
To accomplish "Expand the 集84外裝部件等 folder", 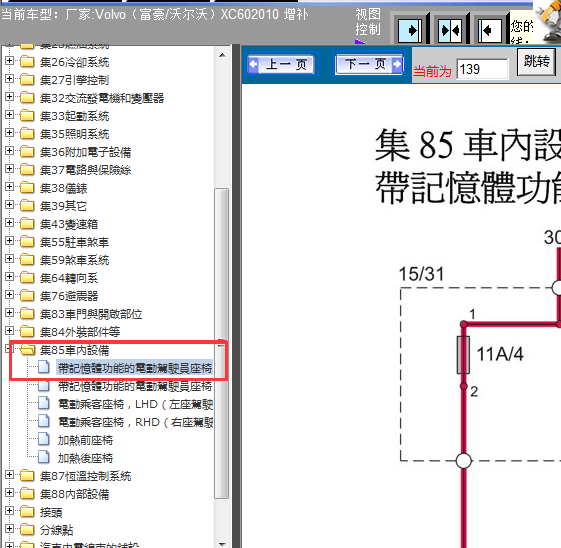I will 9,331.
